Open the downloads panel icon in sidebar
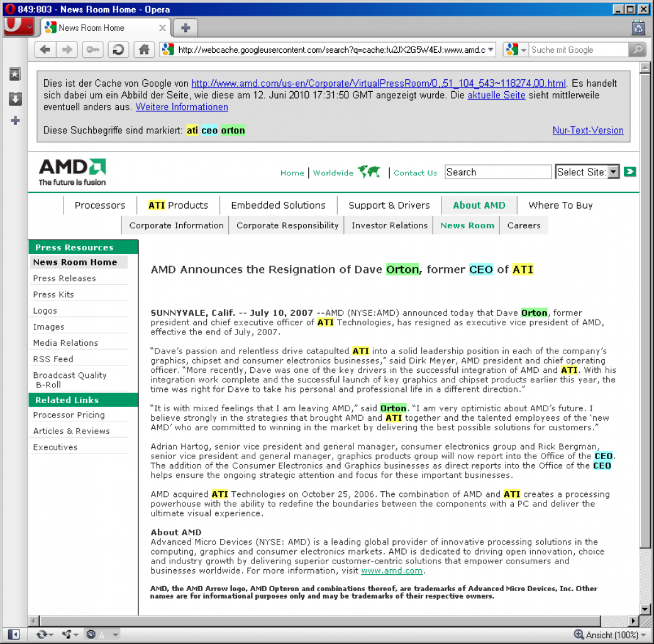The width and height of the screenshot is (654, 644). [x=15, y=99]
